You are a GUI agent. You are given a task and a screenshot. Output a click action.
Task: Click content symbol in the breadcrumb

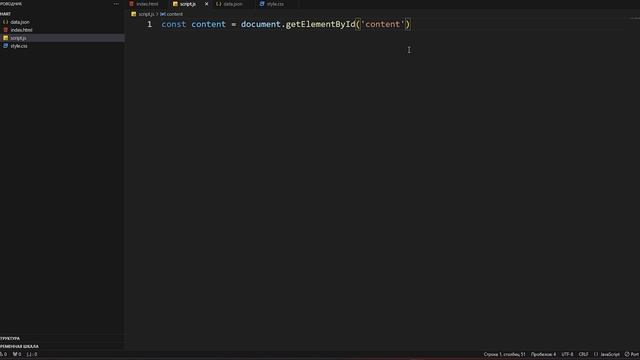click(x=174, y=14)
